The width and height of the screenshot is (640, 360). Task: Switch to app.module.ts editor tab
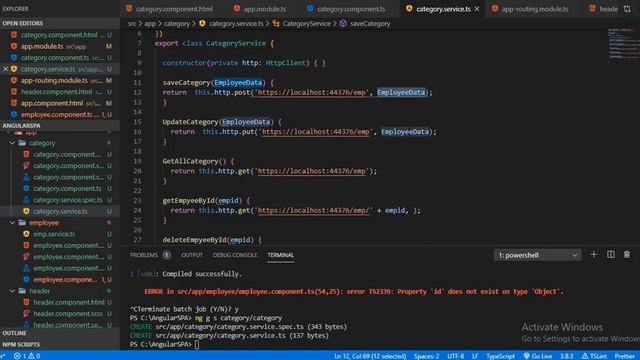pos(260,9)
